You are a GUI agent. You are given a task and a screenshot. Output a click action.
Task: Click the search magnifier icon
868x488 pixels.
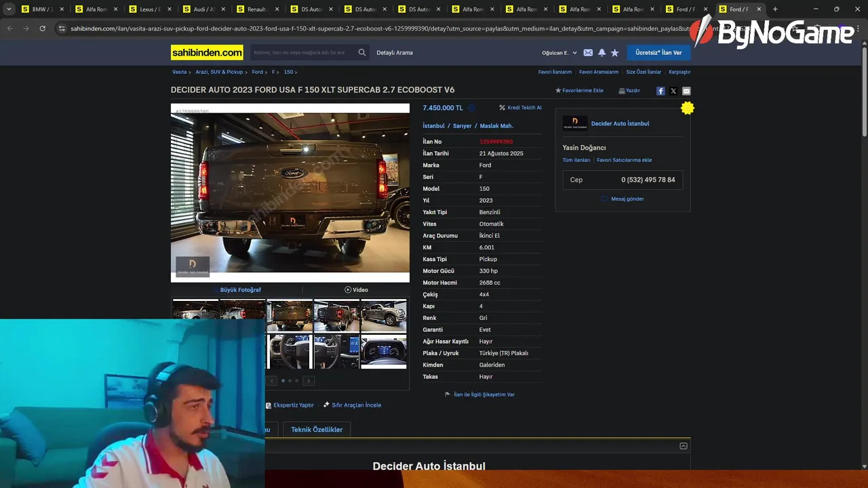pos(362,52)
